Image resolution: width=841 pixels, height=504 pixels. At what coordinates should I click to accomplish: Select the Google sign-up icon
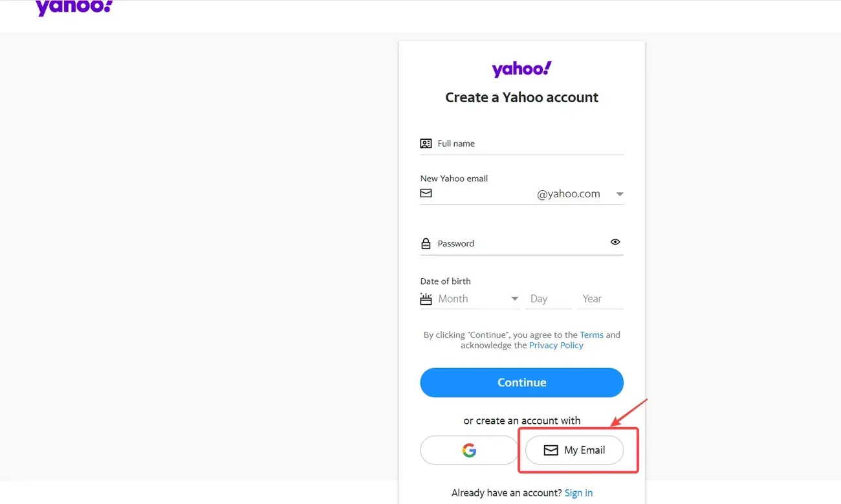tap(468, 450)
